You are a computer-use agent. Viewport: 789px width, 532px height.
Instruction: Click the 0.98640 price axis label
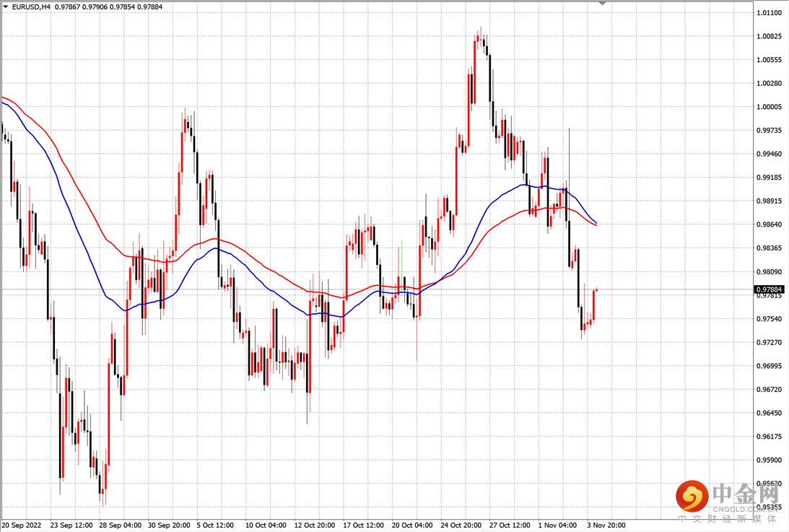coord(770,224)
